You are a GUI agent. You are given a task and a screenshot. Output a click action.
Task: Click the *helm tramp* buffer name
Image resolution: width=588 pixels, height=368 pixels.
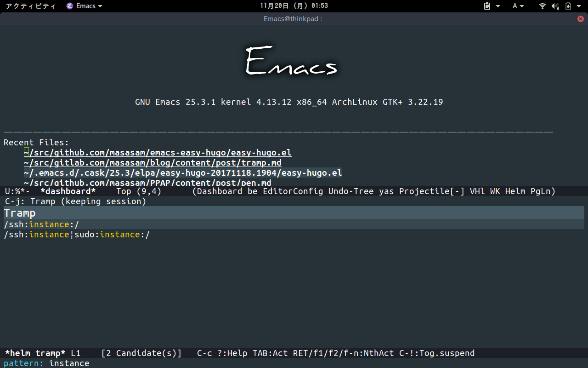pos(35,353)
